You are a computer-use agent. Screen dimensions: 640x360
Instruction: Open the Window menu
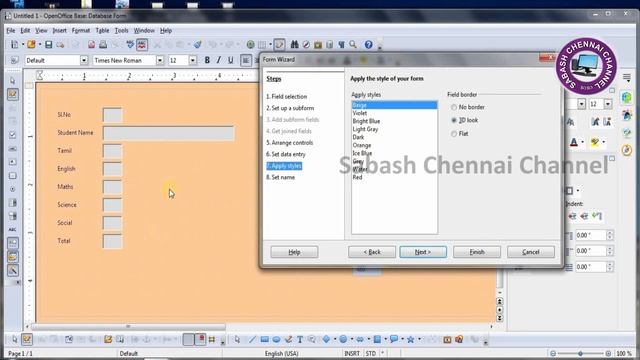[x=144, y=31]
